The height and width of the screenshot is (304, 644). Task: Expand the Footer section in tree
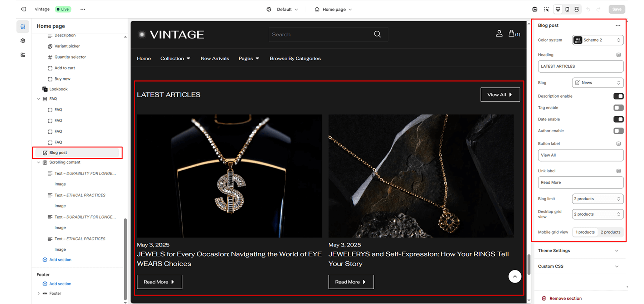click(x=39, y=294)
